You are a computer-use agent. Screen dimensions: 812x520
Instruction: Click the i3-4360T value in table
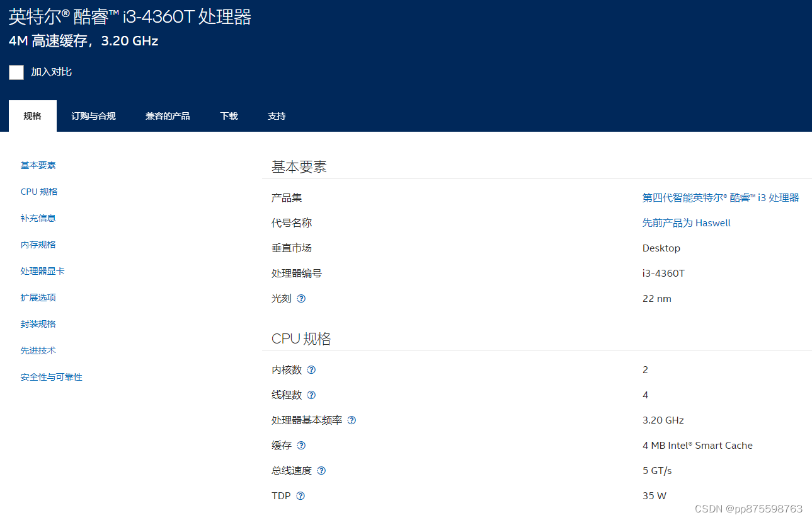pos(663,274)
